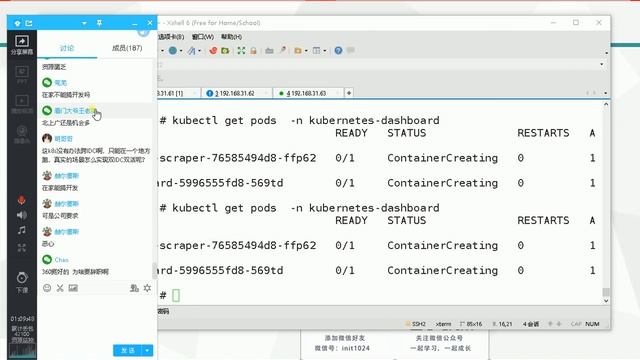Add a new session tab with the plus button

point(349,93)
